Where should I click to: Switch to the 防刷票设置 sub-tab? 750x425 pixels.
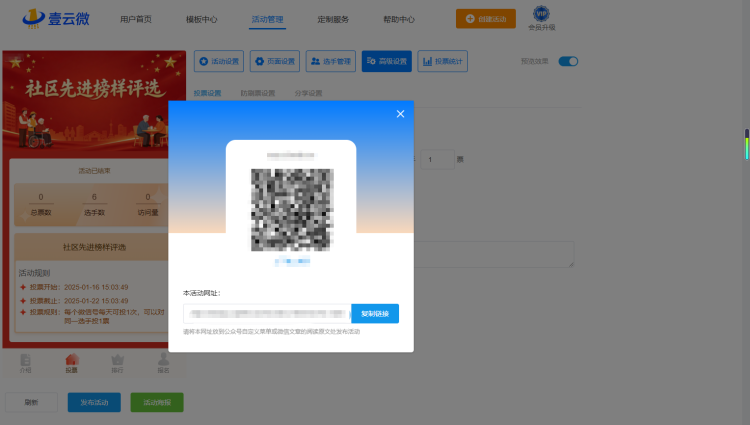pos(258,93)
